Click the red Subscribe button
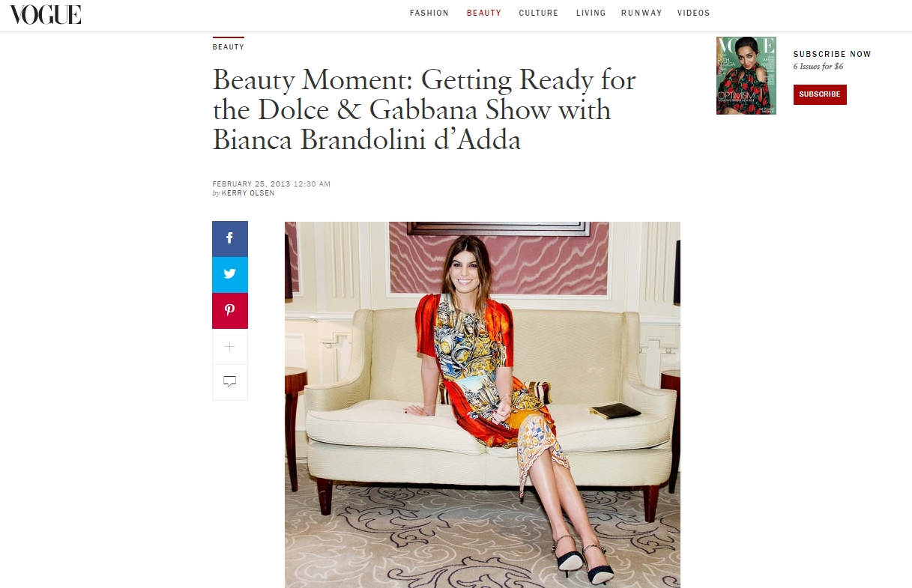This screenshot has height=588, width=912. click(820, 94)
